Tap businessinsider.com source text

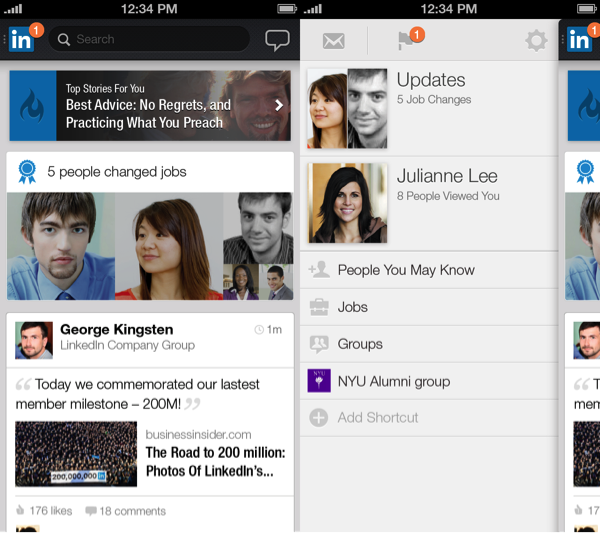(198, 435)
